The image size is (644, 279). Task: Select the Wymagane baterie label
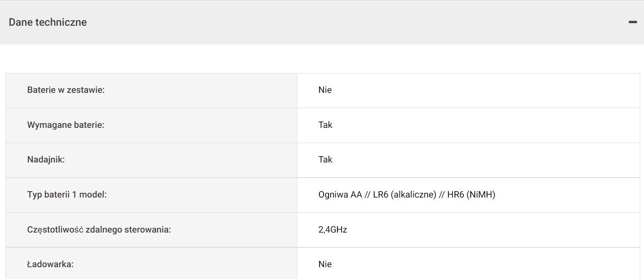tap(66, 125)
